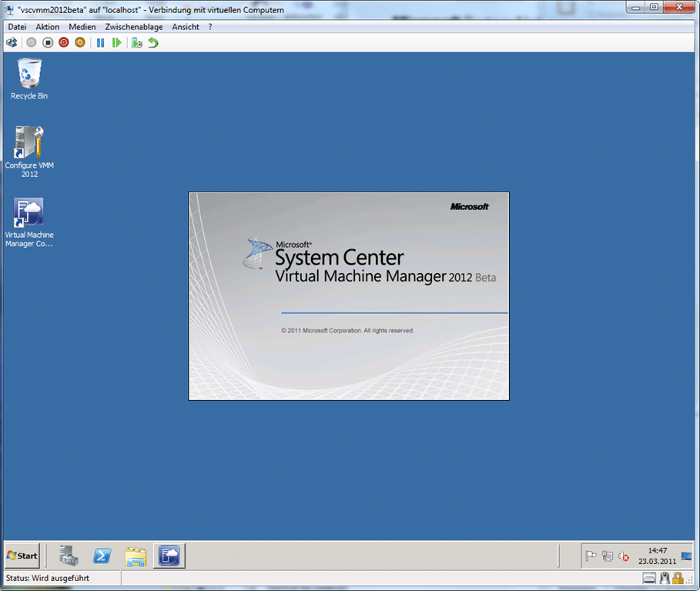The height and width of the screenshot is (591, 700).
Task: Maximize the VM connection window
Action: [654, 7]
